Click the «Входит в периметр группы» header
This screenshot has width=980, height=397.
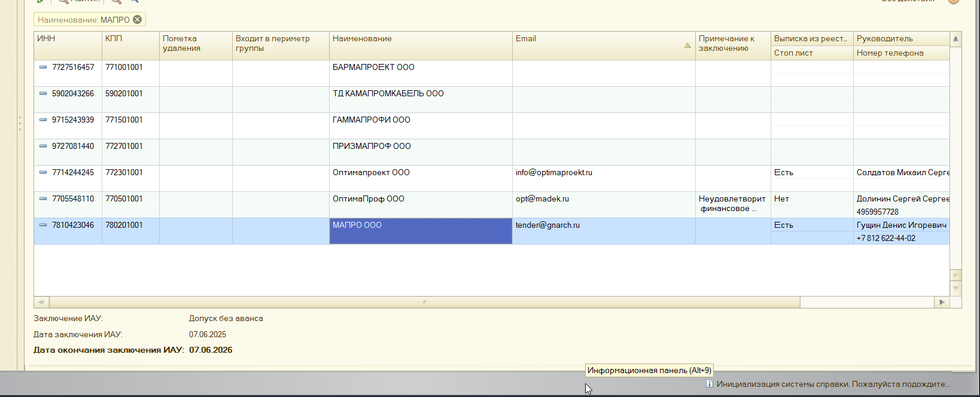[281, 45]
